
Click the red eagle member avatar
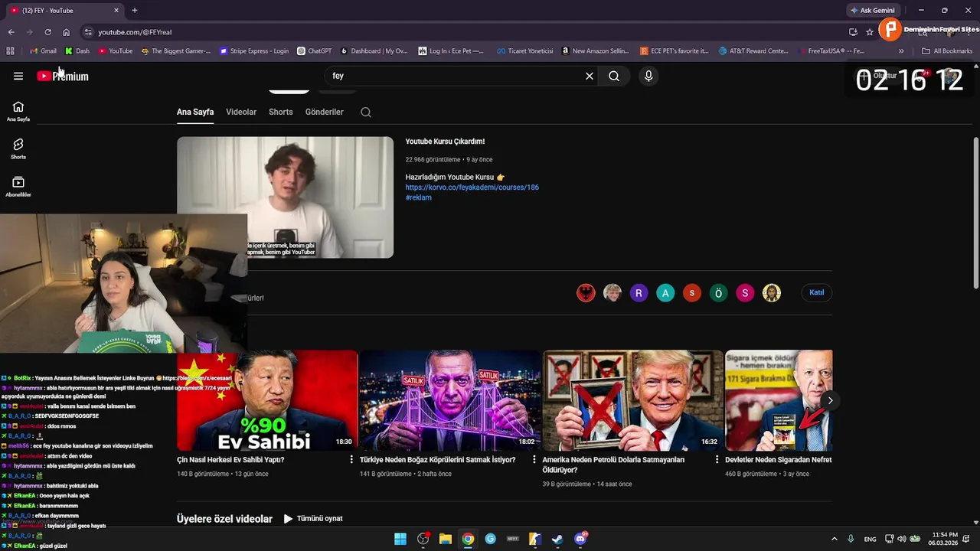coord(586,292)
